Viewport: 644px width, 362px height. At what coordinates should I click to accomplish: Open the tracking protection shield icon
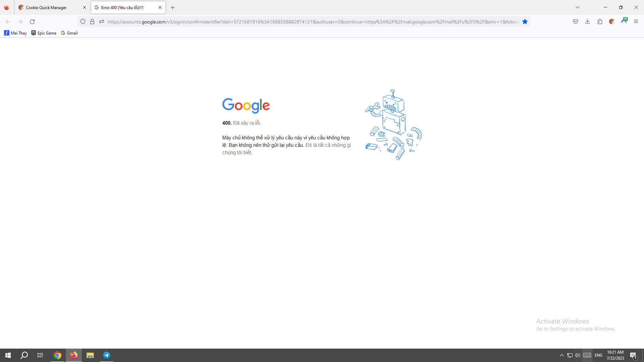(x=83, y=22)
